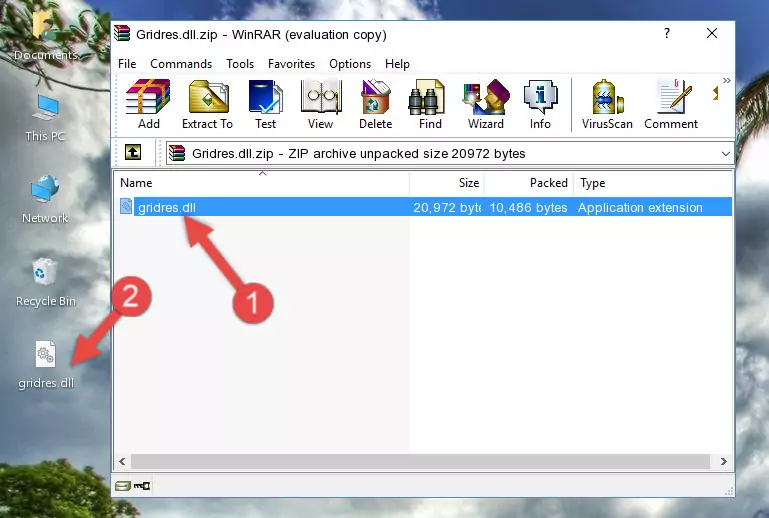
Task: Click the Extract To toolbar icon
Action: tap(207, 104)
